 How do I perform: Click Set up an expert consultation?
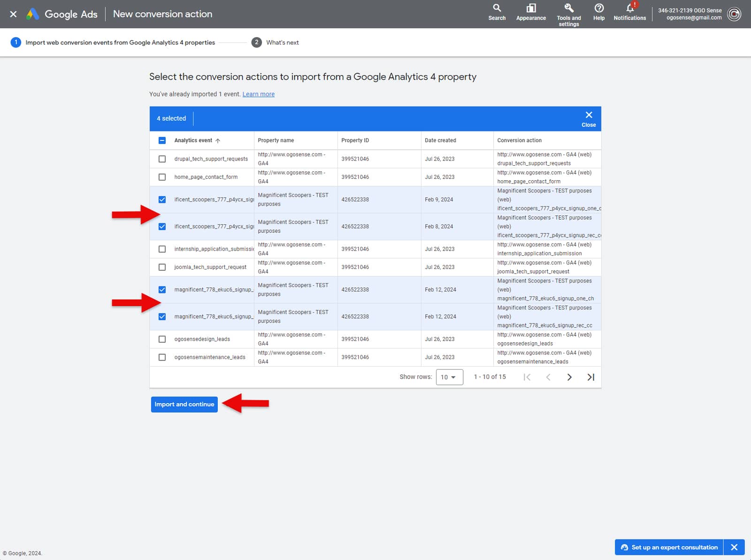(x=668, y=547)
